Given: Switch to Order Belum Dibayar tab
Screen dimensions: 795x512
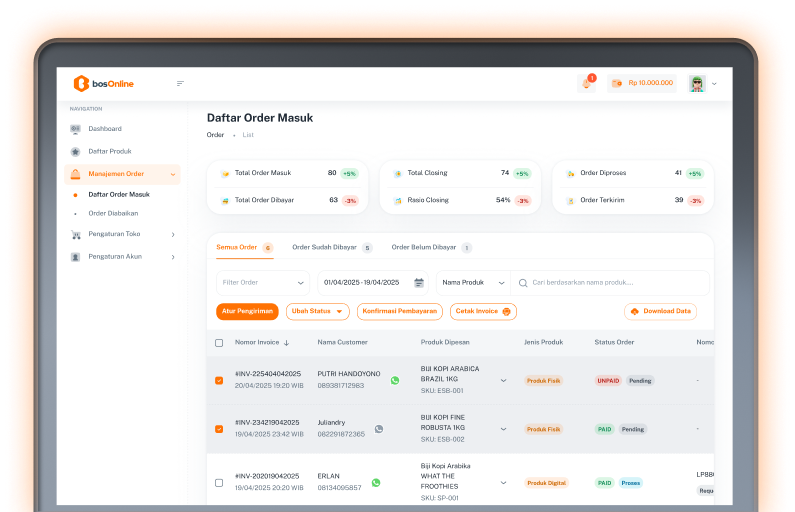Looking at the screenshot, I should point(431,247).
